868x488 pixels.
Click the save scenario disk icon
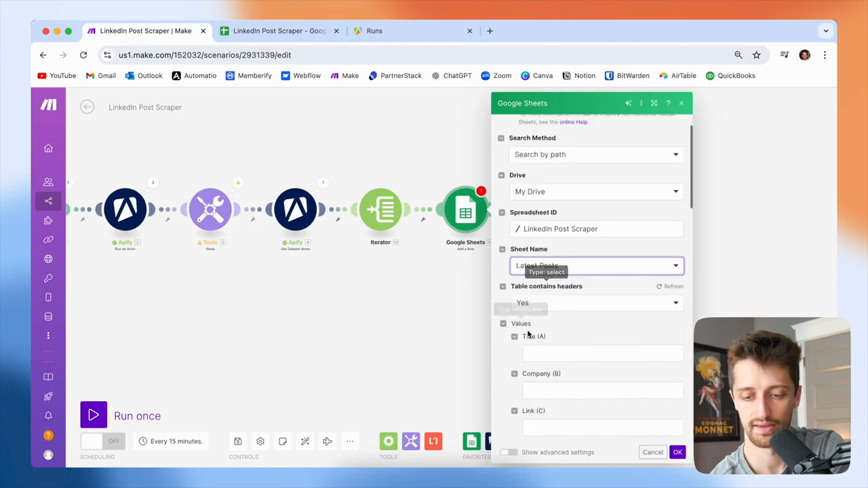point(238,441)
